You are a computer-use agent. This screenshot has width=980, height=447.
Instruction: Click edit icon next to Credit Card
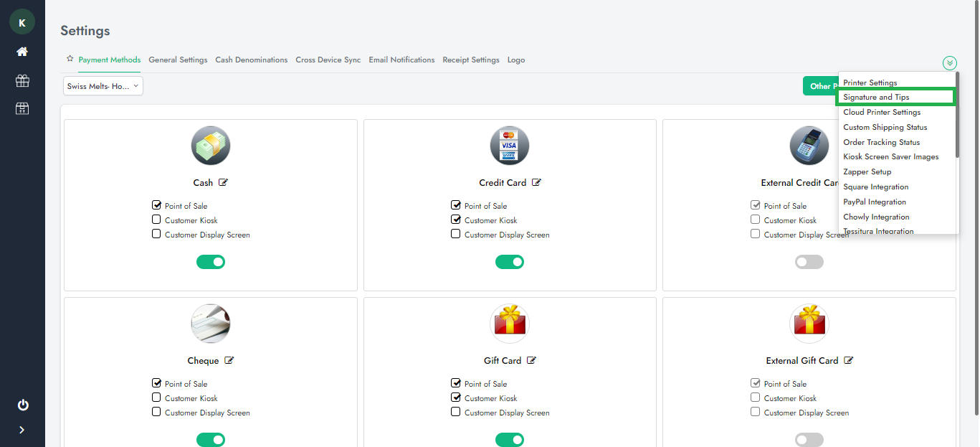click(x=537, y=183)
